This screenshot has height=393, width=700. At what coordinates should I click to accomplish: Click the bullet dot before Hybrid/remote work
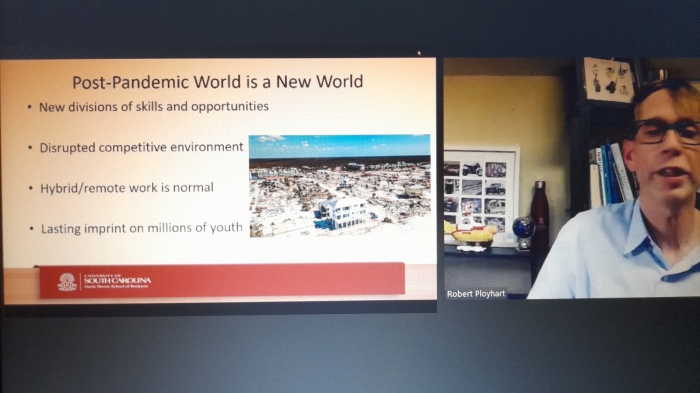31,188
